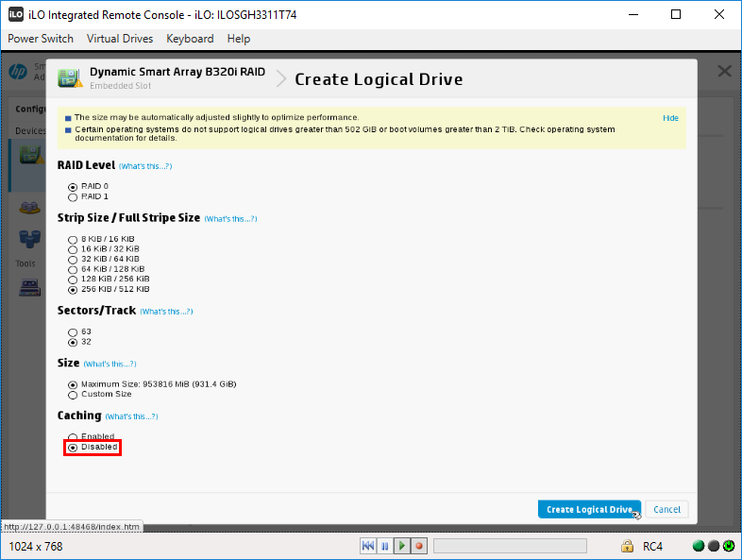Select Disabled caching option

[x=73, y=448]
